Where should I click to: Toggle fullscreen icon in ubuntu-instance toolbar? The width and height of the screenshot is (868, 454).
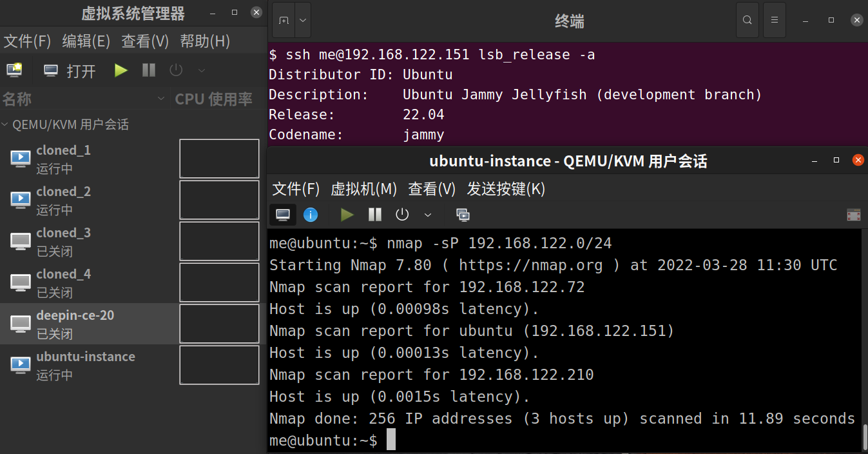(854, 215)
